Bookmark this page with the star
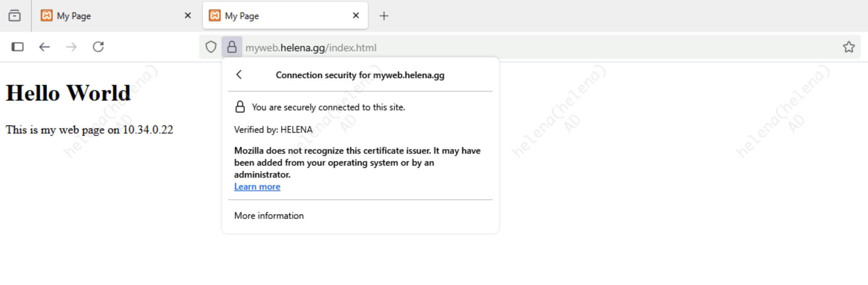 (849, 47)
